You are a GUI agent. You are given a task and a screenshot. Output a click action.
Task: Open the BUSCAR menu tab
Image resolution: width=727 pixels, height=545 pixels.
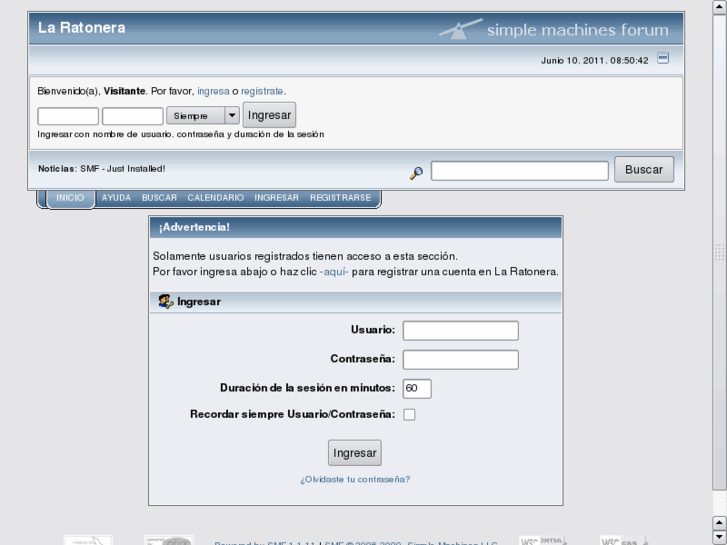(159, 198)
